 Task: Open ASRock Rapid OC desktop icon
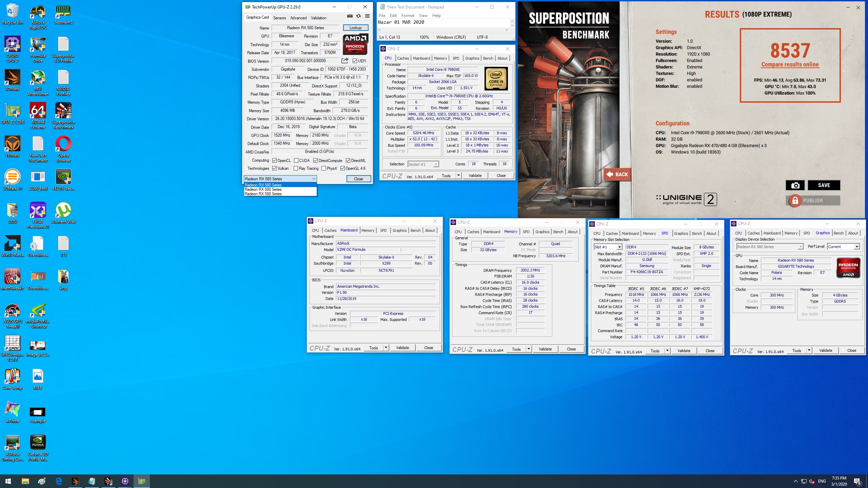tap(38, 17)
